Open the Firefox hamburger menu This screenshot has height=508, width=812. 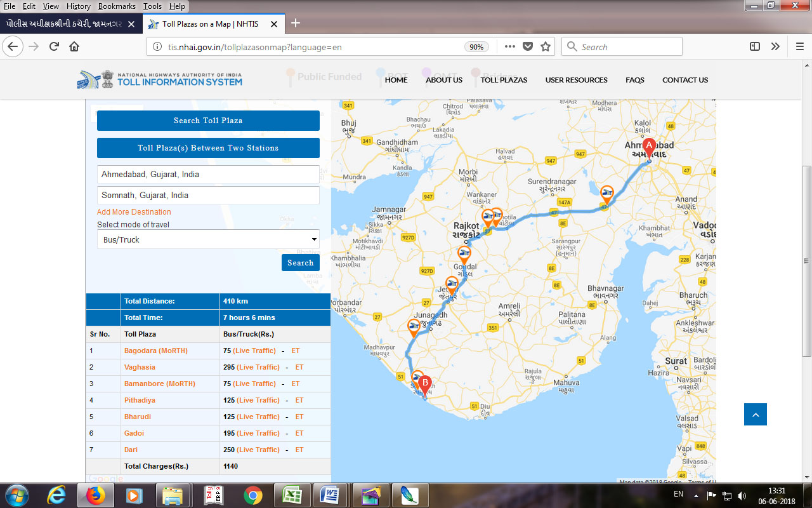799,46
